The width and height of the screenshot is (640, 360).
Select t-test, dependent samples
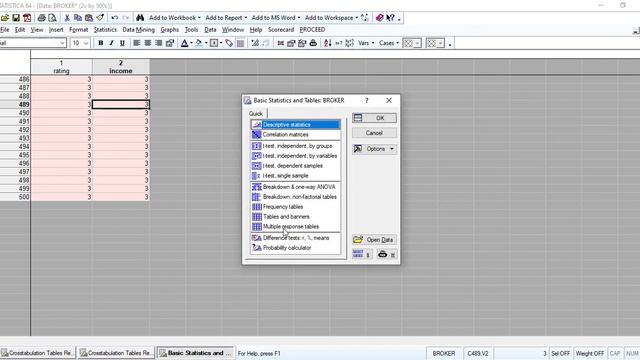[296, 166]
